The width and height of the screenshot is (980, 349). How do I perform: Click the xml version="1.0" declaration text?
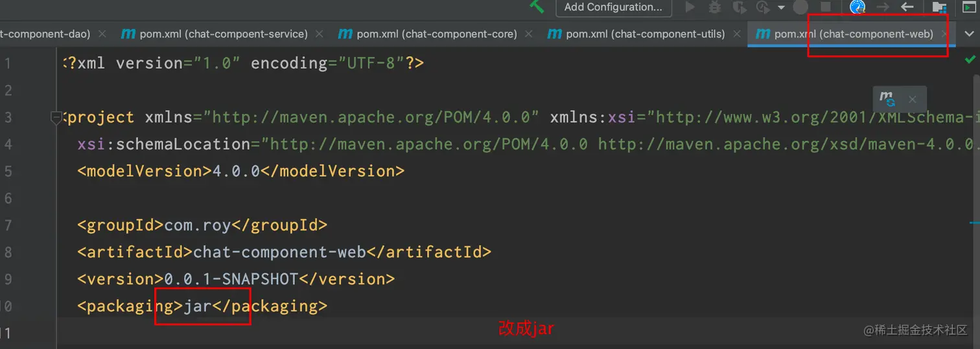pos(154,63)
